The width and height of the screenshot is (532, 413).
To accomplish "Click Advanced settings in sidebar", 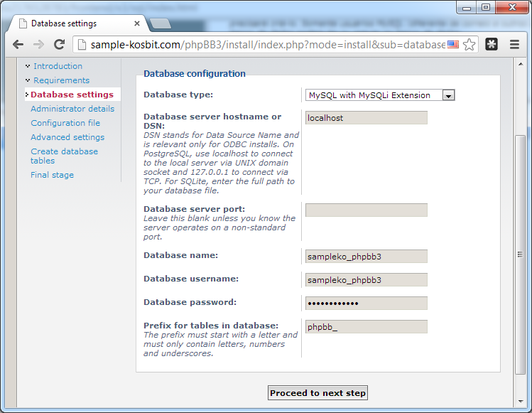I will click(67, 137).
